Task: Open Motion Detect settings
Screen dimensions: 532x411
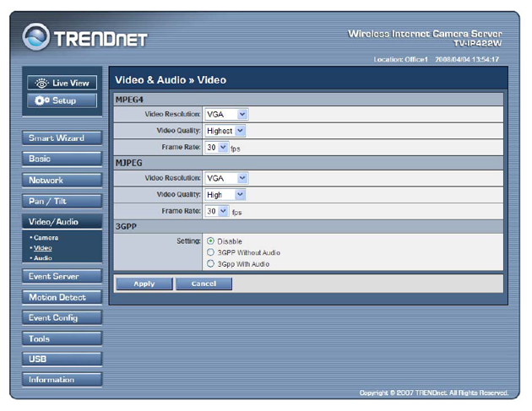Action: coord(62,297)
